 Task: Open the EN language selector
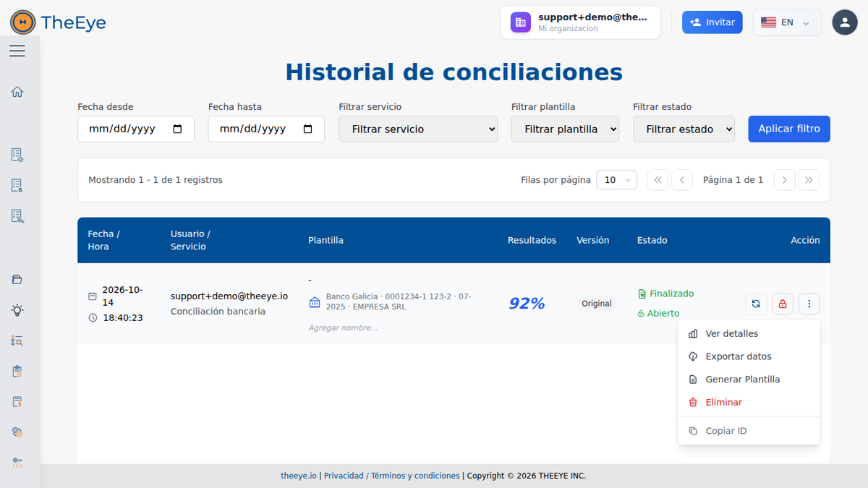coord(787,22)
